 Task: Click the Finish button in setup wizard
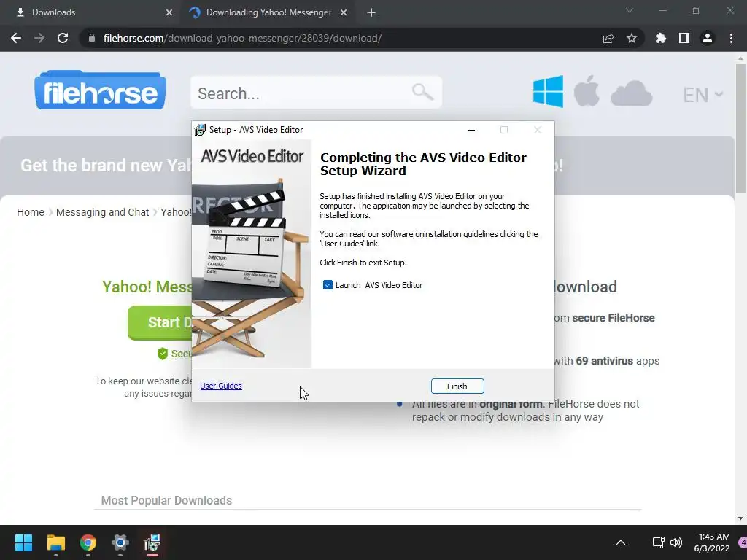[457, 386]
